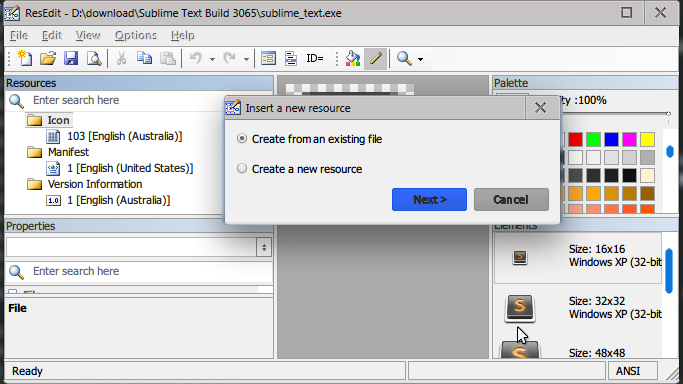This screenshot has width=683, height=384.
Task: Collapse the Icon folder in tree
Action: click(34, 120)
